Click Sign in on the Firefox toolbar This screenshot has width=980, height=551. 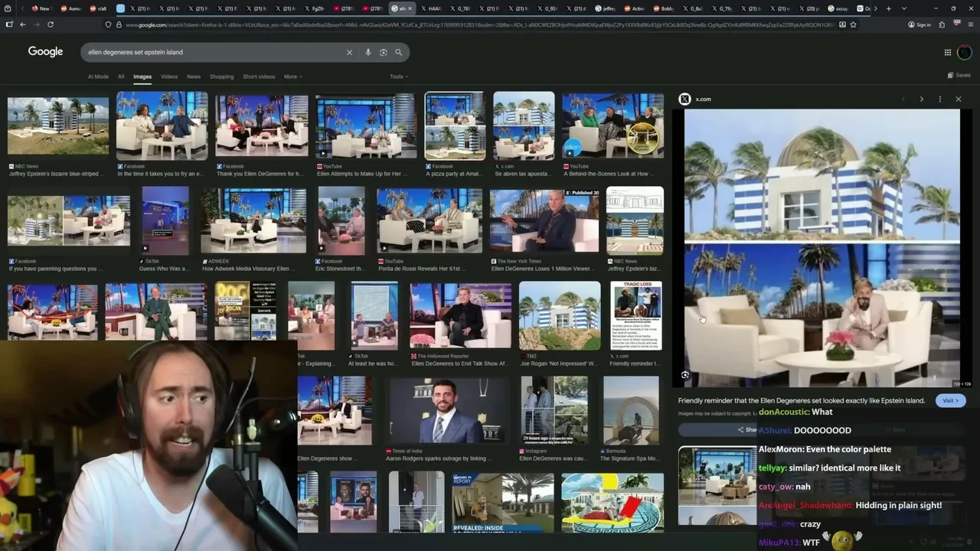(920, 24)
